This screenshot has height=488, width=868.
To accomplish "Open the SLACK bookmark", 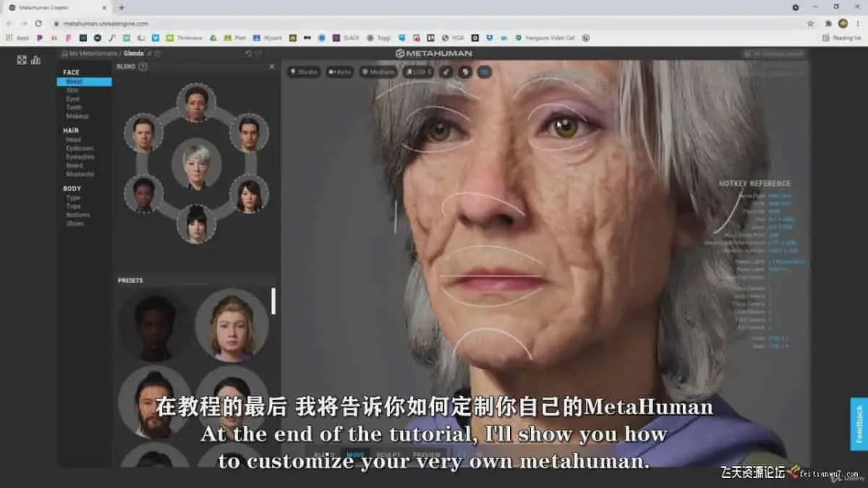I will [346, 37].
